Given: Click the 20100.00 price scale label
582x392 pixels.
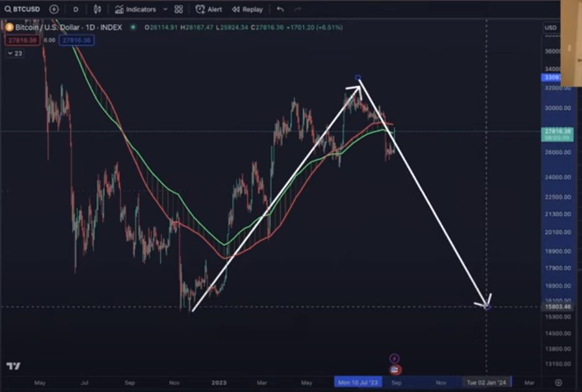Looking at the screenshot, I should (558, 232).
